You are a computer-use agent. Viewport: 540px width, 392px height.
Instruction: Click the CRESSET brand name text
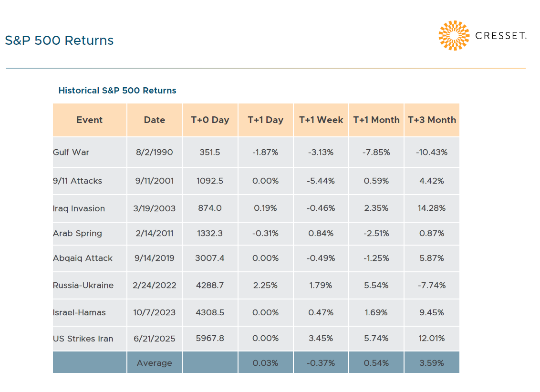pos(500,36)
